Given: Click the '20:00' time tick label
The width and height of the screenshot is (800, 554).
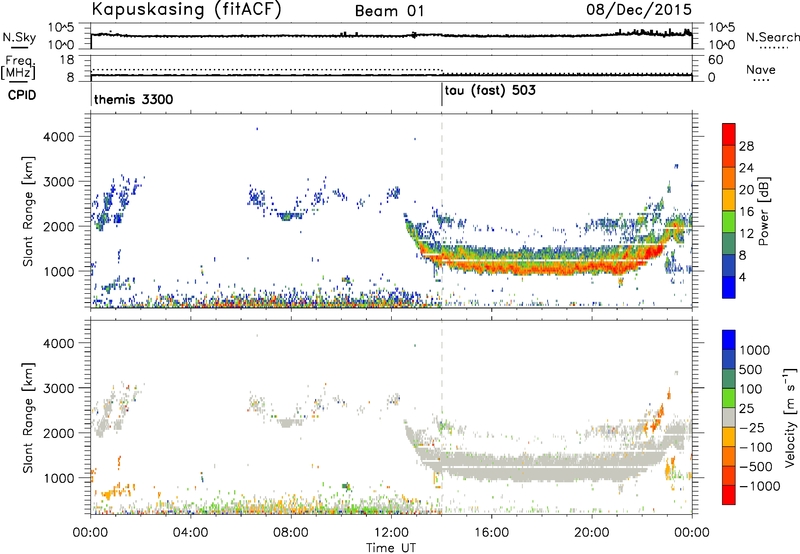Looking at the screenshot, I should point(591,533).
